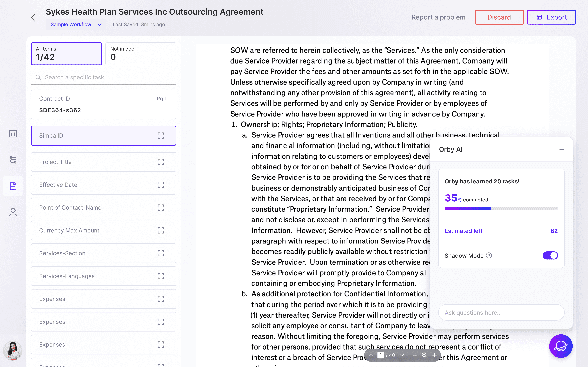Go to previous page using up chevron
Viewport: 588px width, 367px height.
pos(371,355)
